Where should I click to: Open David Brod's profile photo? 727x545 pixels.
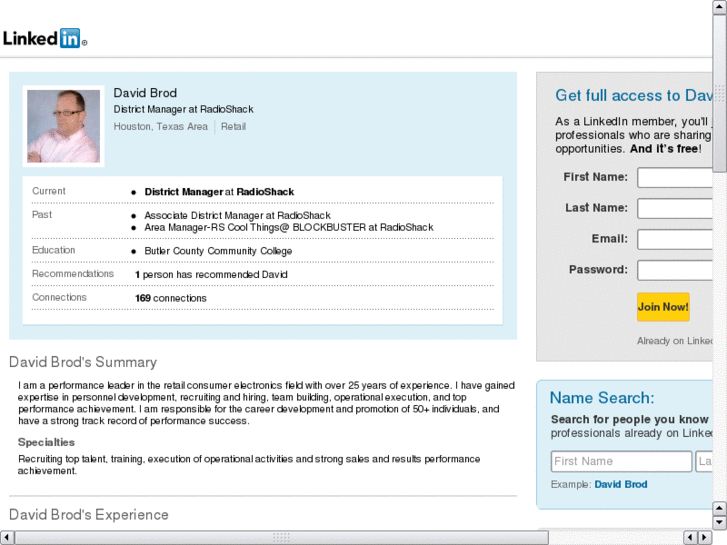(x=63, y=126)
